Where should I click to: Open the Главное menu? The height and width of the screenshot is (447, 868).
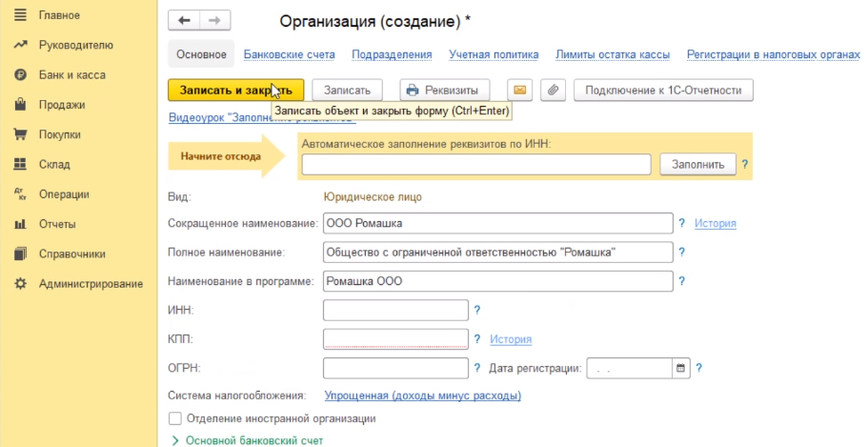pyautogui.click(x=59, y=15)
